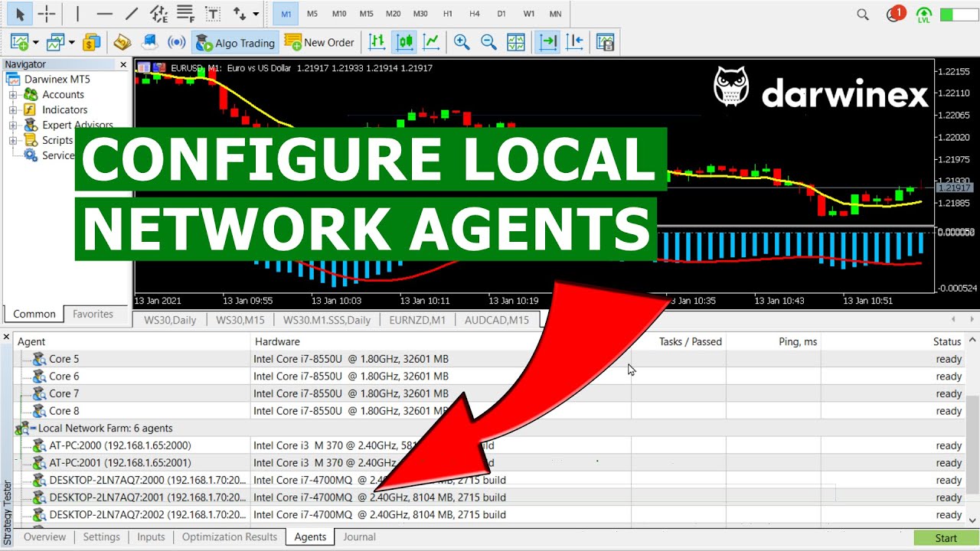Switch chart to line chart mode
This screenshot has height=551, width=980.
point(431,43)
